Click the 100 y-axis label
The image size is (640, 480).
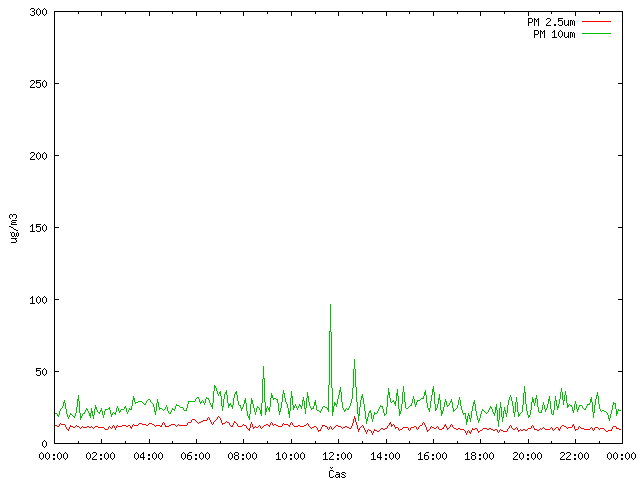[38, 300]
